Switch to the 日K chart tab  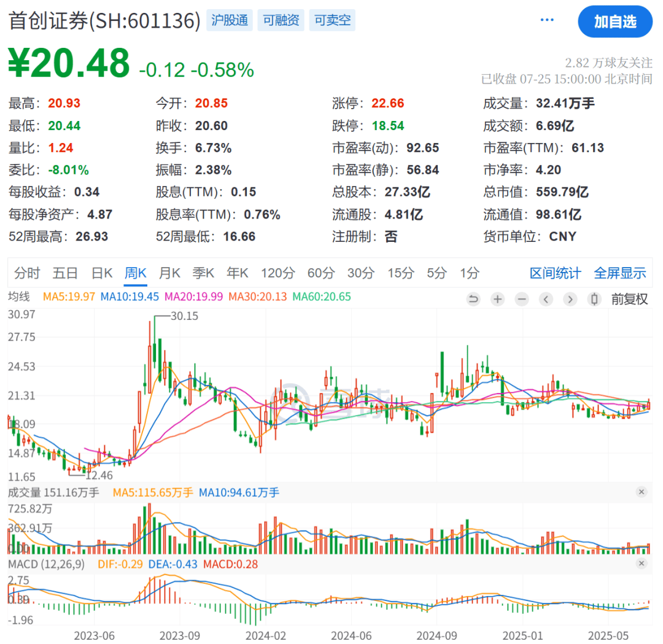[x=102, y=273]
